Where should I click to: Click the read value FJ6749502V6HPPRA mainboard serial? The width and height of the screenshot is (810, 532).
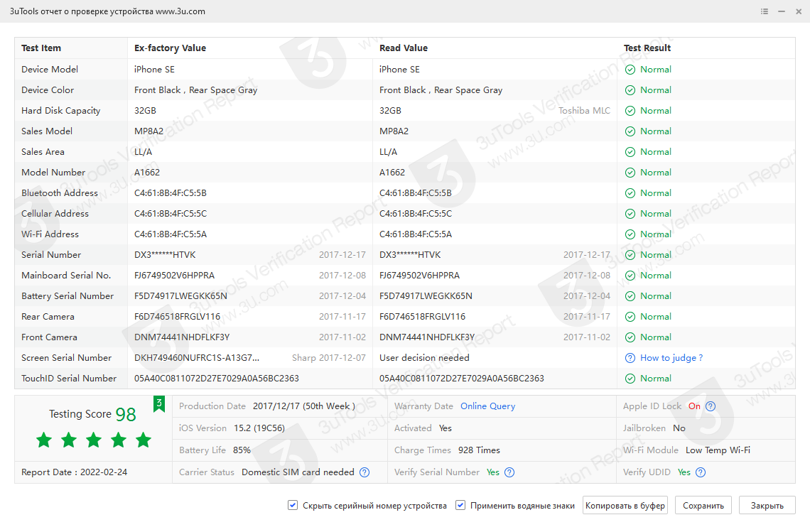point(419,276)
